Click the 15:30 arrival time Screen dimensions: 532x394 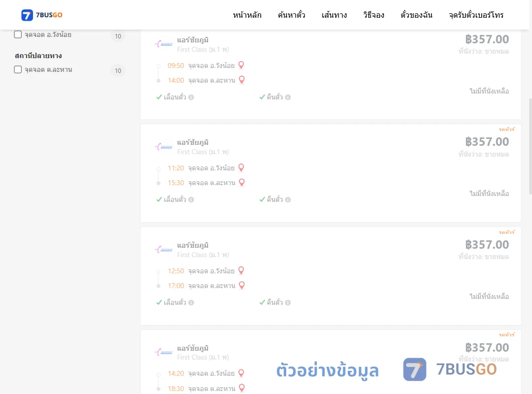pos(176,183)
